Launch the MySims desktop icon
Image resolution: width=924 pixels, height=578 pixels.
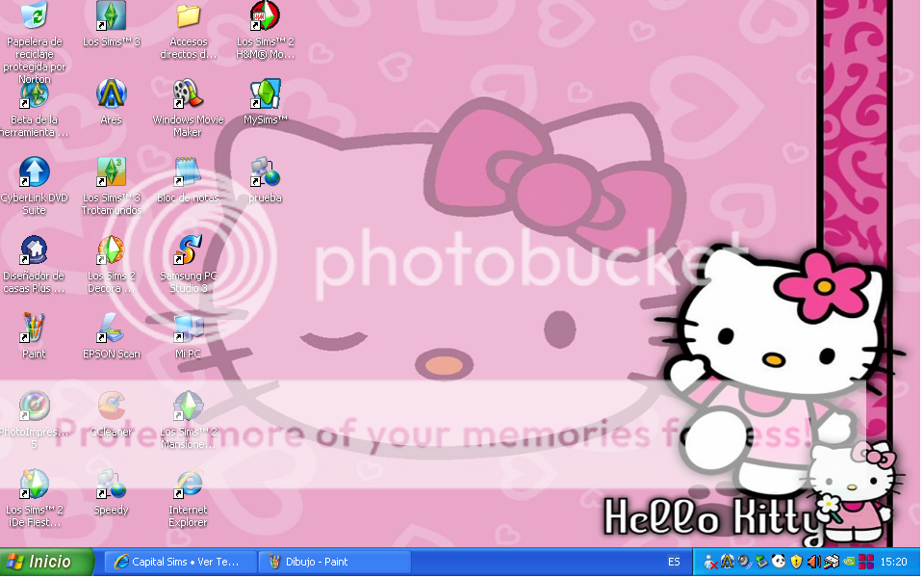(x=265, y=94)
